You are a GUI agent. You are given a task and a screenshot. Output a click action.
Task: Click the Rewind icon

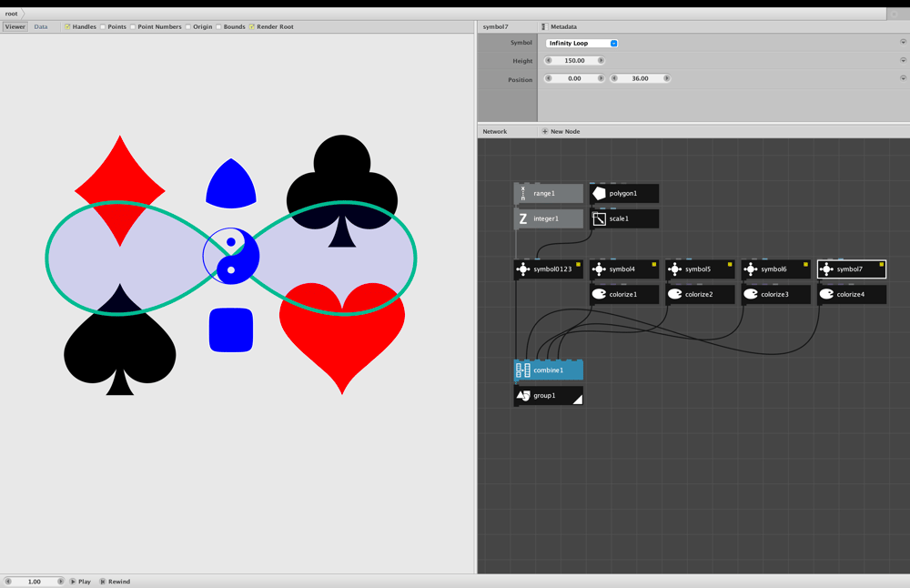click(103, 582)
